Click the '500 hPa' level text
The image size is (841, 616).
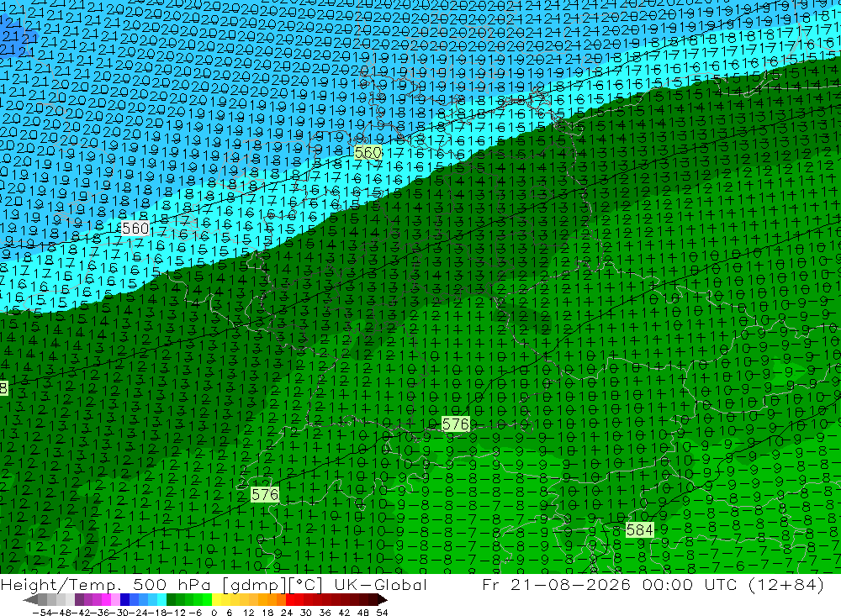point(172,584)
